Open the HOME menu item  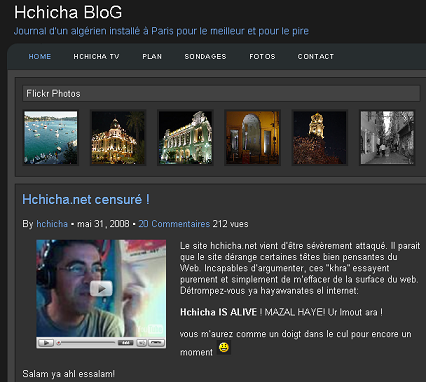[40, 57]
